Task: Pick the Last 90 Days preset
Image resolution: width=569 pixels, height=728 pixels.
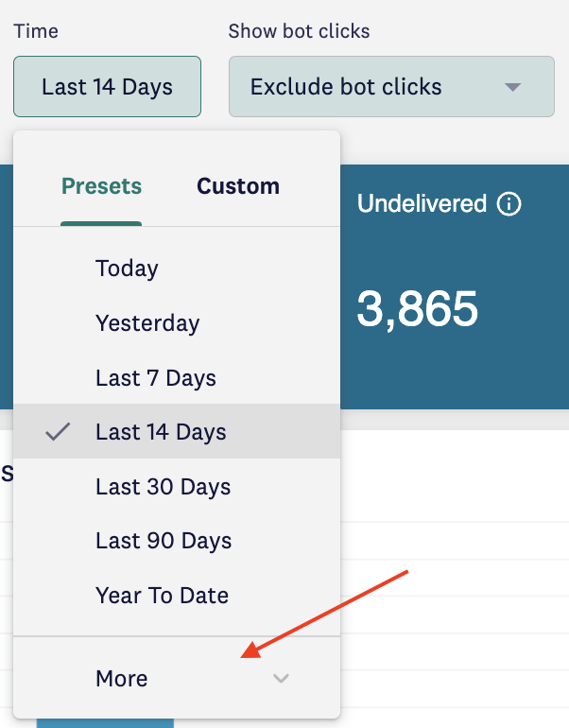Action: tap(177, 541)
